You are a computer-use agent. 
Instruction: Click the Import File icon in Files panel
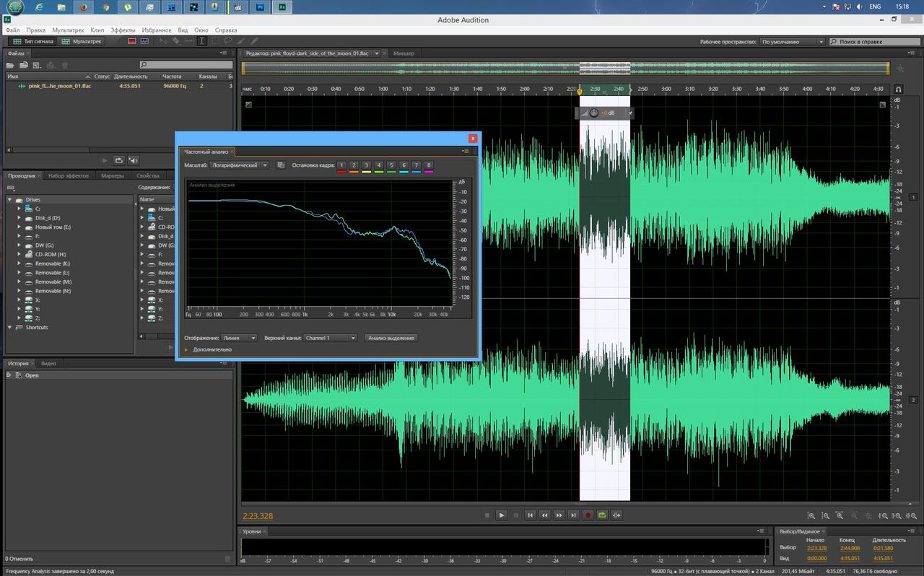tap(24, 65)
